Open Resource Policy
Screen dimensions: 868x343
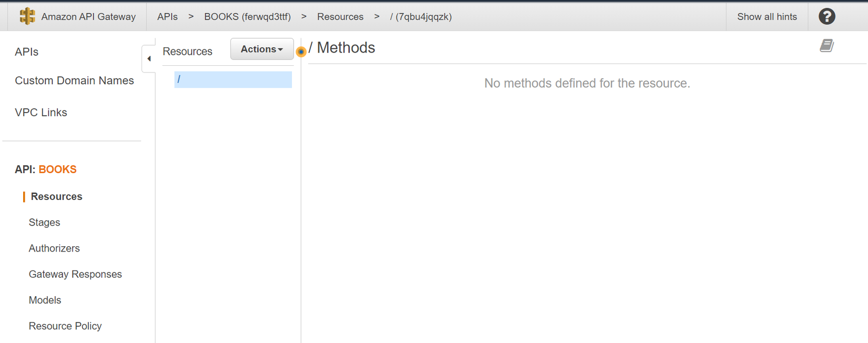coord(65,326)
